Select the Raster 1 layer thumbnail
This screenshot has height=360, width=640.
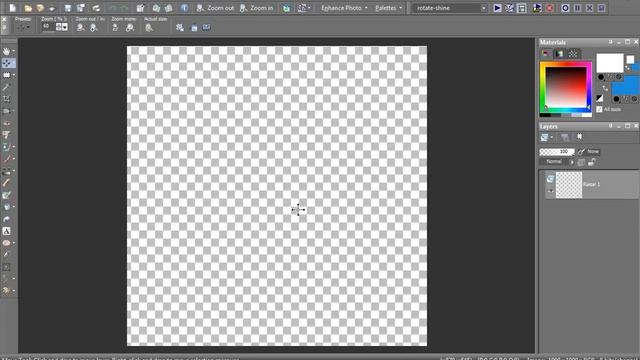click(569, 185)
